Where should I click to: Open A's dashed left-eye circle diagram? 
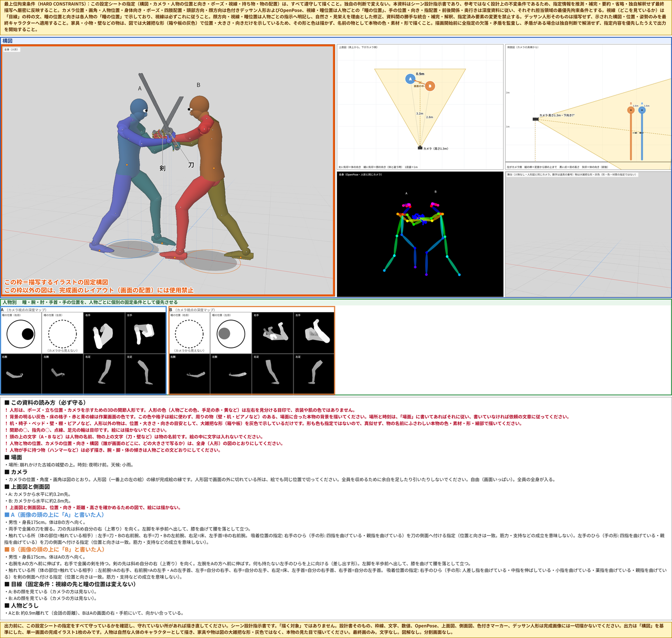tap(62, 333)
